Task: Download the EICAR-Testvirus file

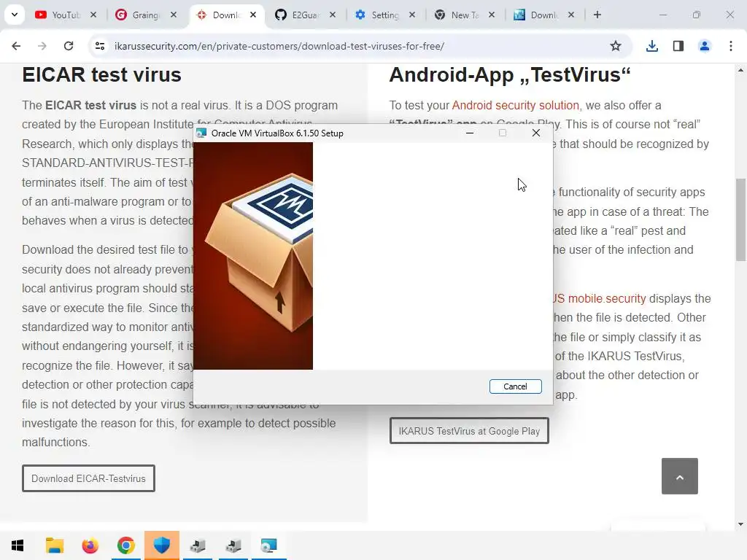Action: click(88, 478)
